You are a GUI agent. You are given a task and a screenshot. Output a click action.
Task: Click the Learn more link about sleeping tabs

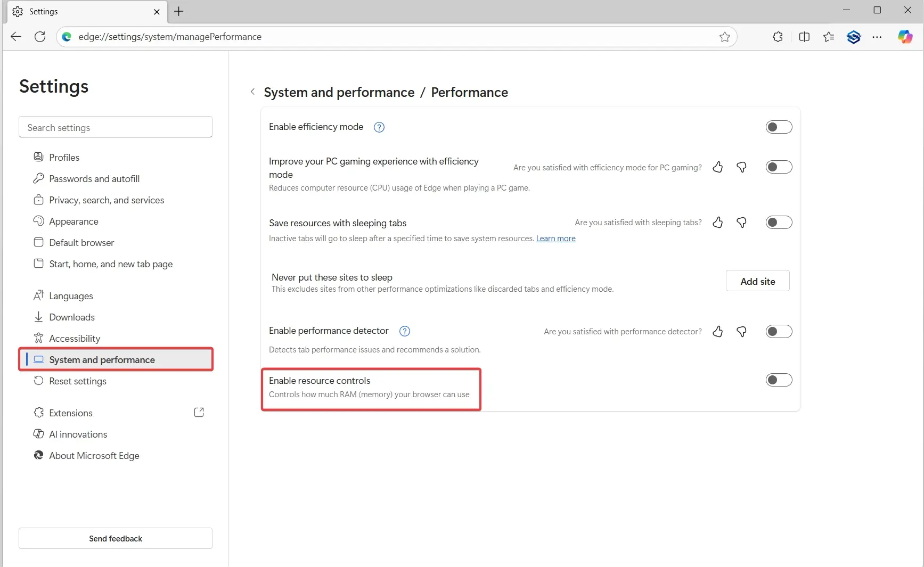click(x=555, y=239)
